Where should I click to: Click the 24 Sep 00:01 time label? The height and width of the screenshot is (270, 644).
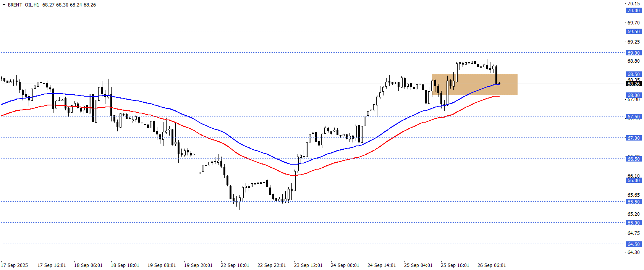(x=345, y=265)
